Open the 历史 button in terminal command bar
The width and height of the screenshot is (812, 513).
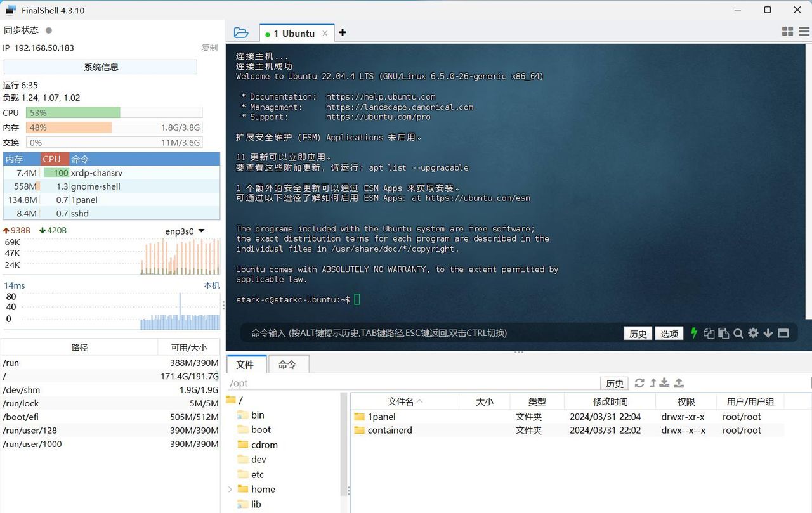[x=638, y=334]
